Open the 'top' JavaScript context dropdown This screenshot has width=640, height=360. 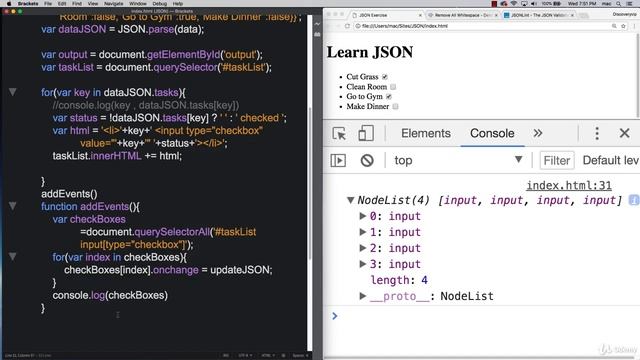coord(458,160)
